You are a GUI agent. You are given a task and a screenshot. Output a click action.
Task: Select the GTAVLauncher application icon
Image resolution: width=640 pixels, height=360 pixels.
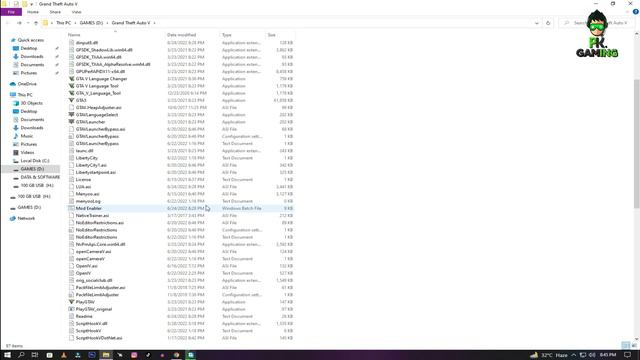[71, 122]
